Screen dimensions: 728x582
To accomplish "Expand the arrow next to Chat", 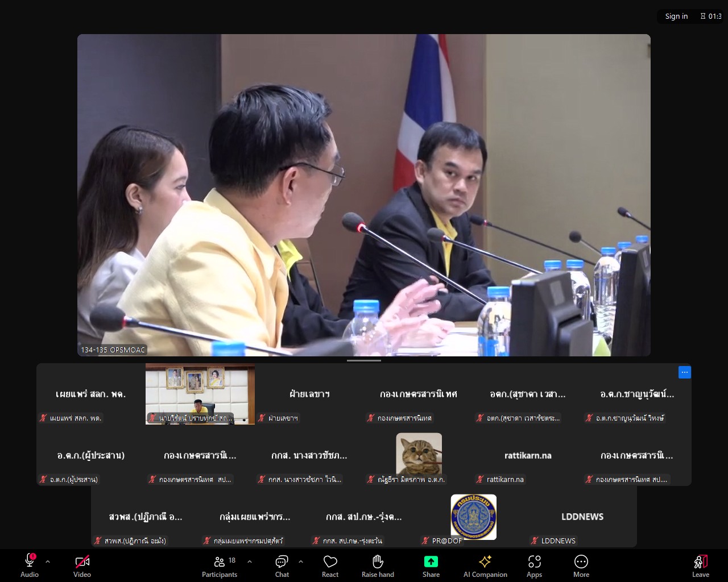I will pyautogui.click(x=301, y=562).
